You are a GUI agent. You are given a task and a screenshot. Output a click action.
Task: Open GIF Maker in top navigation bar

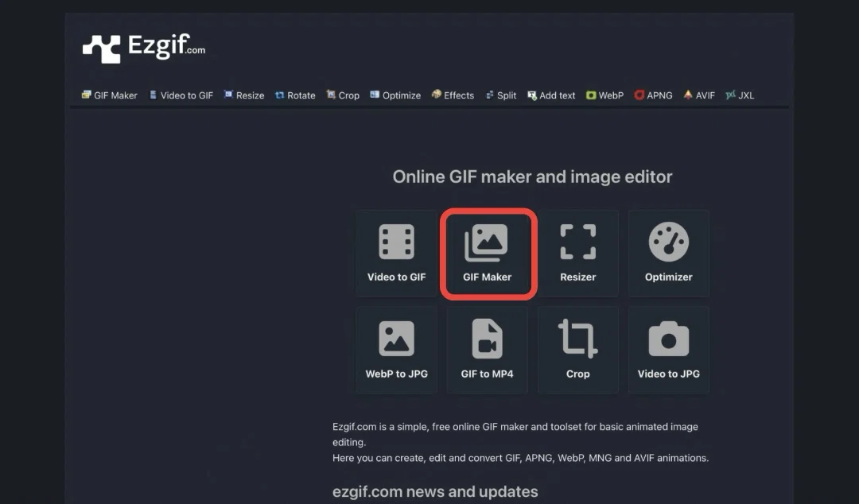pos(110,95)
